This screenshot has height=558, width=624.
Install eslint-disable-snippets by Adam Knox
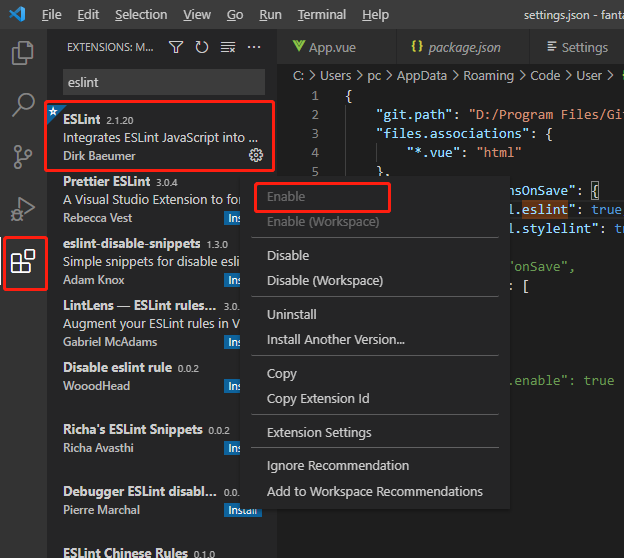click(232, 280)
